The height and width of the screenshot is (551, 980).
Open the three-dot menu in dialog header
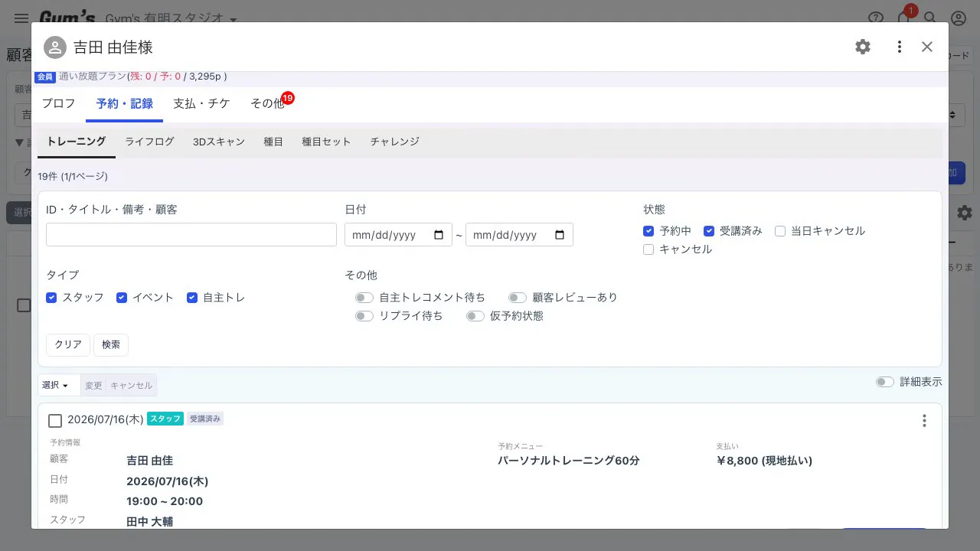pos(900,47)
